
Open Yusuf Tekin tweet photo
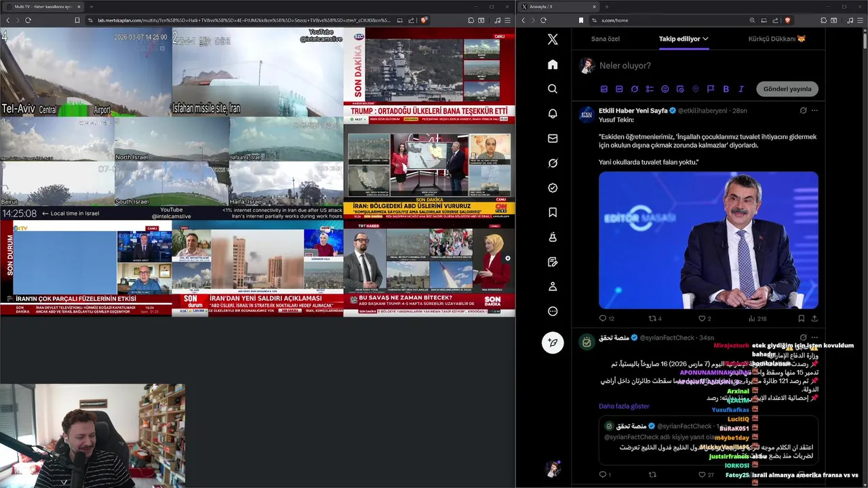(x=709, y=240)
